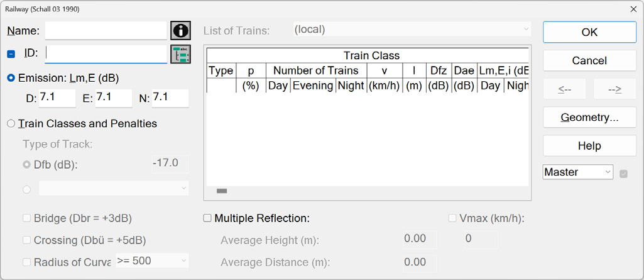The image size is (644, 280).
Task: Click the Cancel button
Action: [589, 60]
